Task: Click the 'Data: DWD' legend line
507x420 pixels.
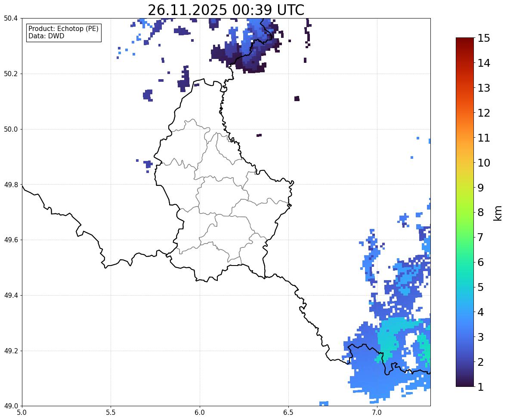Action: pyautogui.click(x=46, y=36)
